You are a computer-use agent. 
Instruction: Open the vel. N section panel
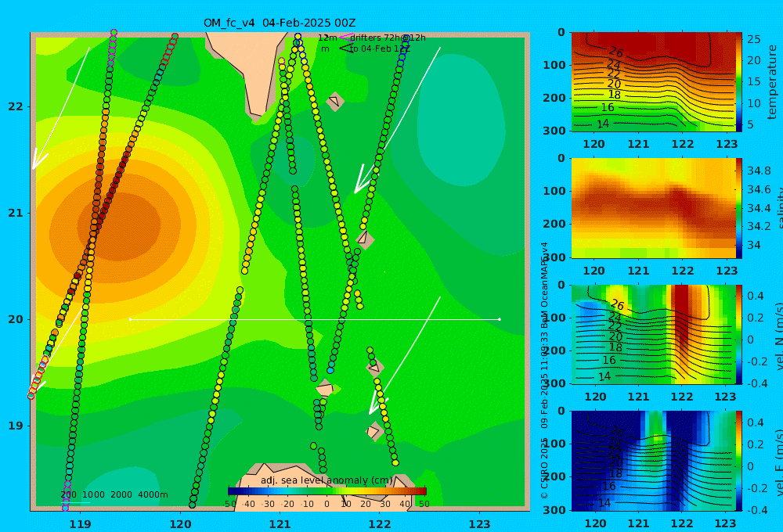653,334
